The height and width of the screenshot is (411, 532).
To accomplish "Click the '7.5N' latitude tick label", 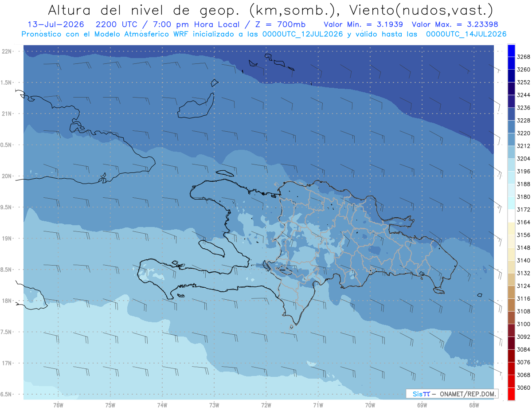I will 5,332.
